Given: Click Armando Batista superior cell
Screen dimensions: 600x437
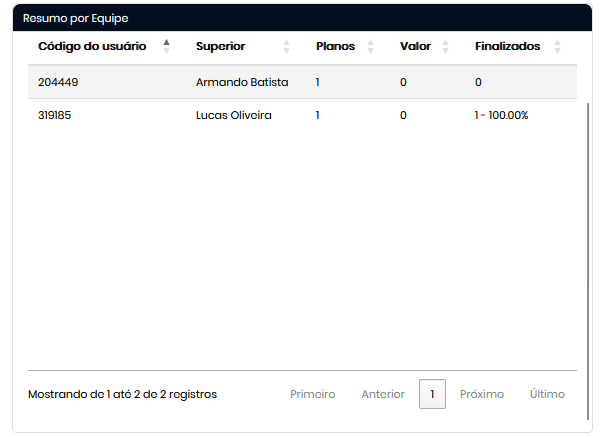Looking at the screenshot, I should click(242, 82).
